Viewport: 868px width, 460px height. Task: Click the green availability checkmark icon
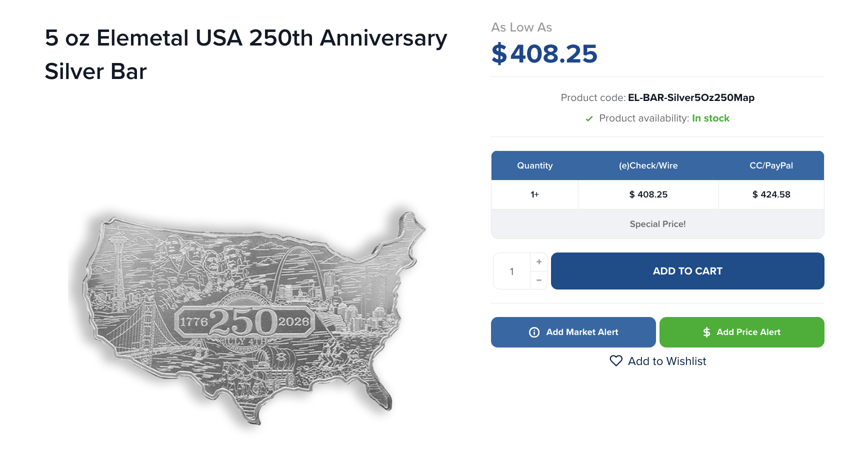[x=589, y=118]
